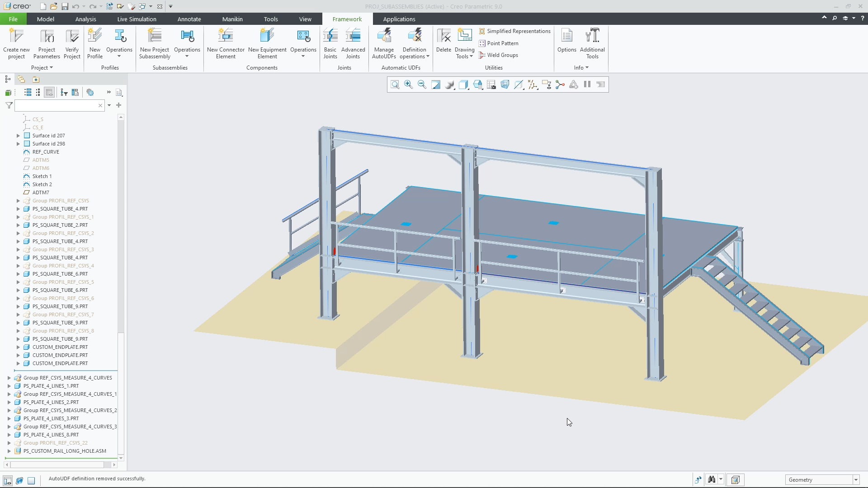Viewport: 868px width, 488px height.
Task: Open Manage AutoUDFs
Action: pyautogui.click(x=384, y=43)
